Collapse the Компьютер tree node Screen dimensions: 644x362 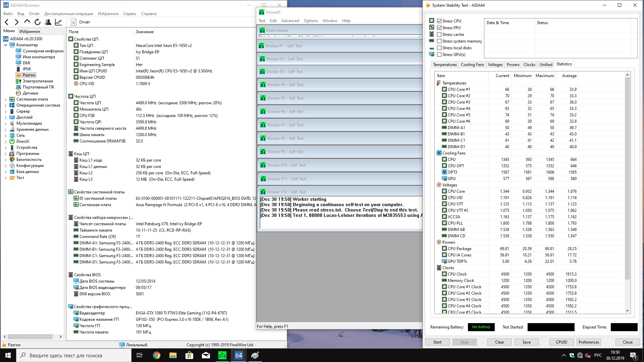point(5,45)
